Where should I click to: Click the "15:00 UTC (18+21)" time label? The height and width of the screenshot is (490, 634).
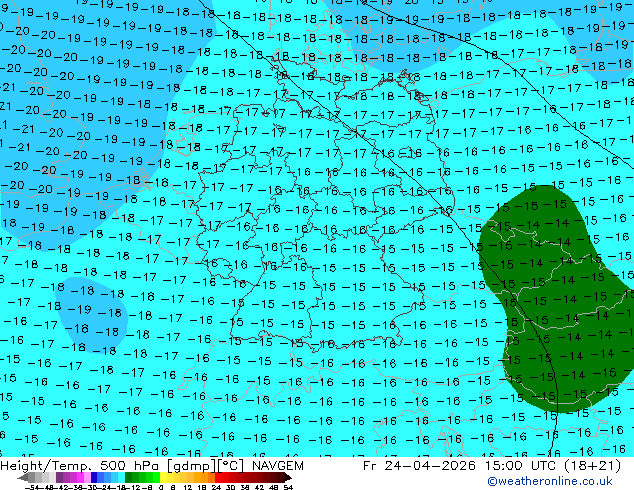(553, 466)
